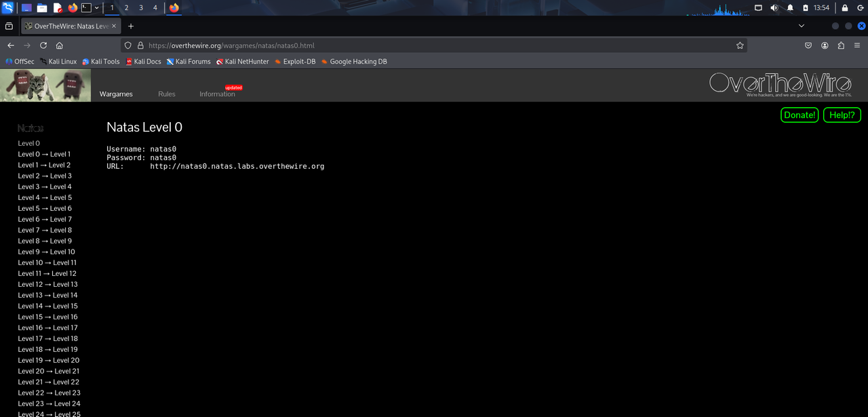Open the Level 5 → Level 6 link
This screenshot has height=417, width=868.
(x=45, y=208)
